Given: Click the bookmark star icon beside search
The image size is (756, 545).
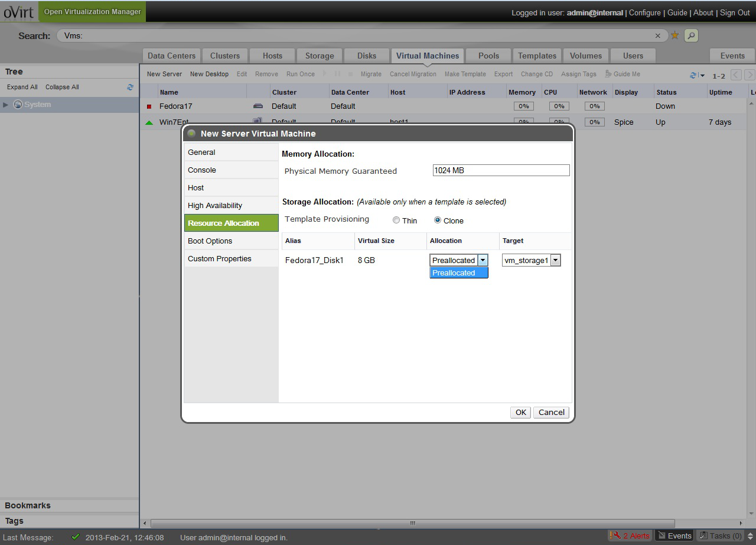Looking at the screenshot, I should pyautogui.click(x=675, y=35).
